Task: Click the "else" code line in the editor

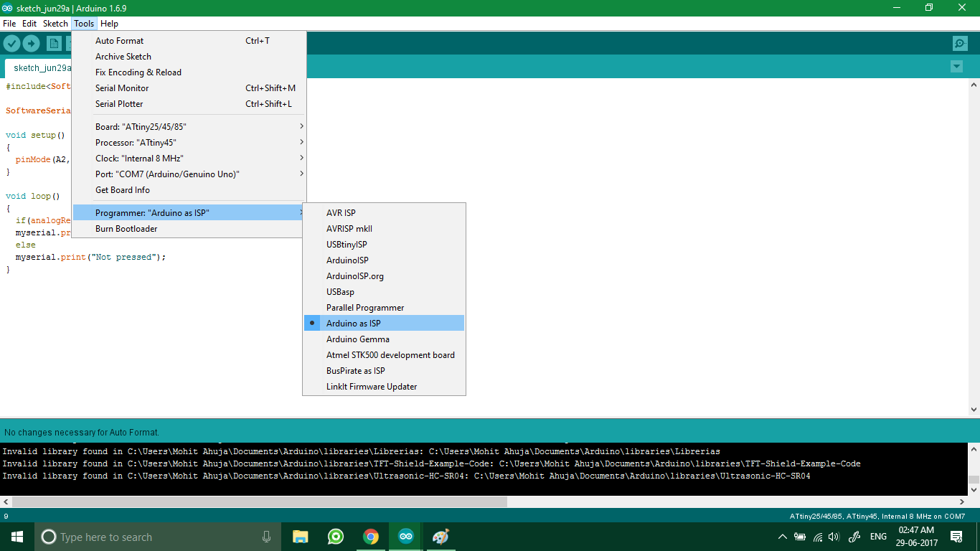Action: (25, 245)
